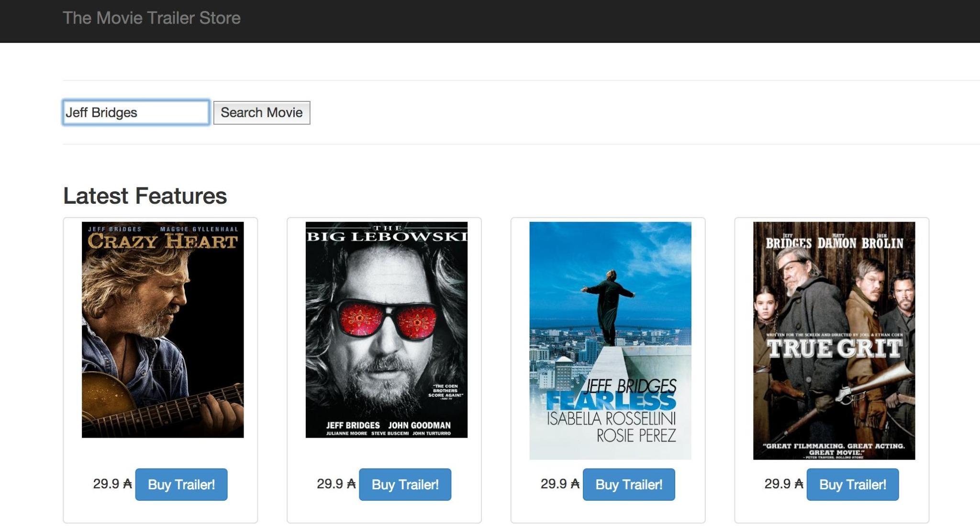This screenshot has width=980, height=529.
Task: Click the currency symbol beside Big Lebowski price
Action: (351, 484)
